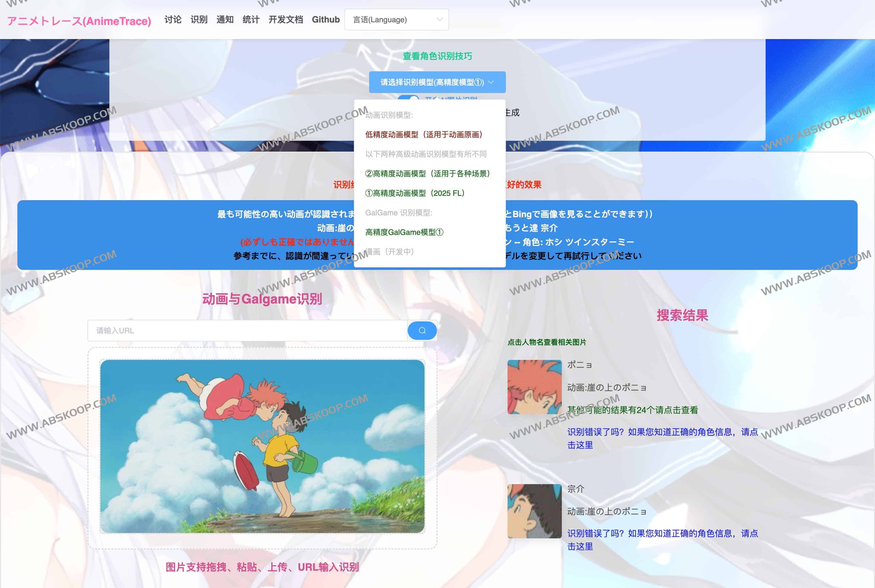Open the 开发文档 documentation

click(286, 20)
